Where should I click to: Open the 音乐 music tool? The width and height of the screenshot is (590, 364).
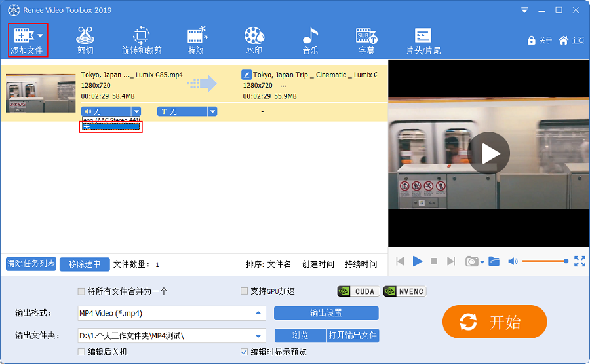pyautogui.click(x=311, y=41)
